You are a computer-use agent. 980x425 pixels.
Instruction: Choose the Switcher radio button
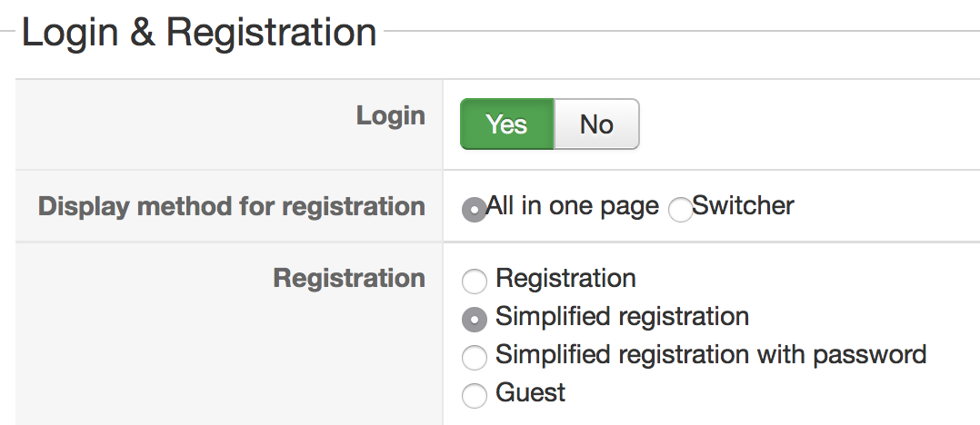pyautogui.click(x=680, y=210)
